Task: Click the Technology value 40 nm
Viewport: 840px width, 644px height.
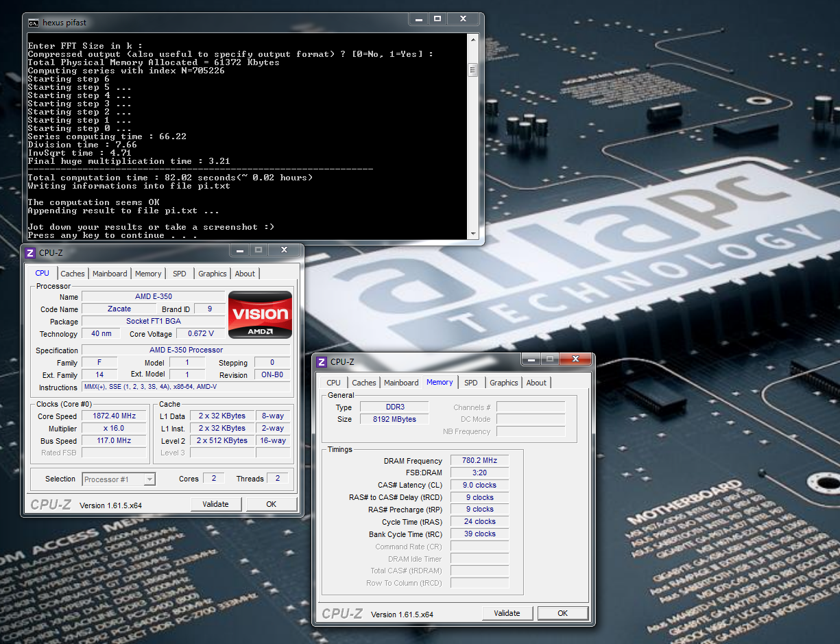Action: coord(101,333)
